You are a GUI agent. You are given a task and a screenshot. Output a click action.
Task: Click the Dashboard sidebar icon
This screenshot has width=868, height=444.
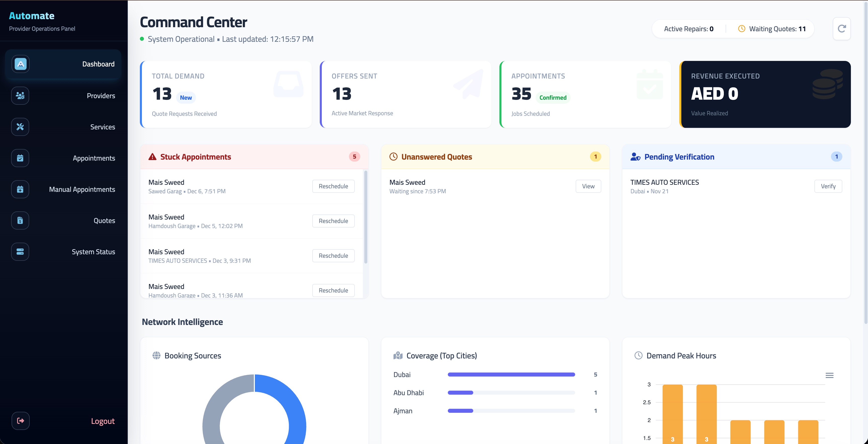pos(21,64)
